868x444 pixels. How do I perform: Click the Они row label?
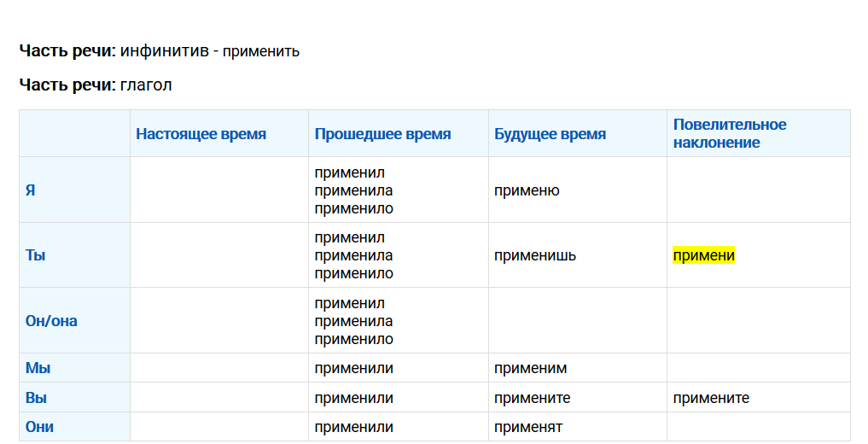click(39, 427)
